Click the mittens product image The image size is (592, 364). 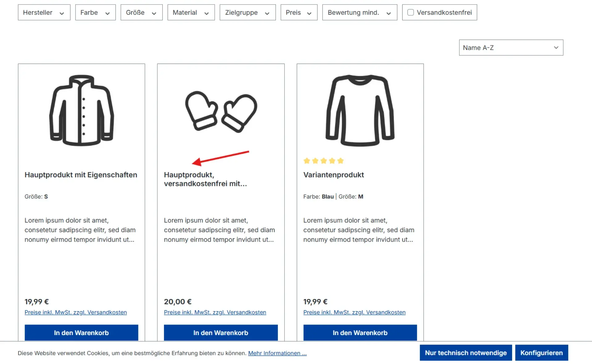[x=221, y=111]
